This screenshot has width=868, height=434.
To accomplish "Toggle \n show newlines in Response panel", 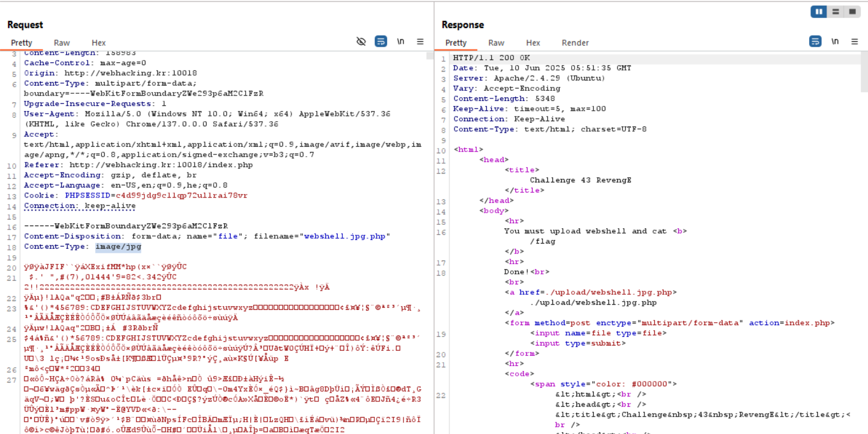I will [835, 41].
